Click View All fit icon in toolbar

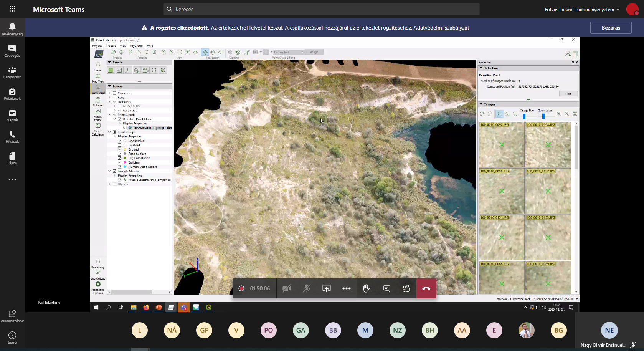point(180,52)
